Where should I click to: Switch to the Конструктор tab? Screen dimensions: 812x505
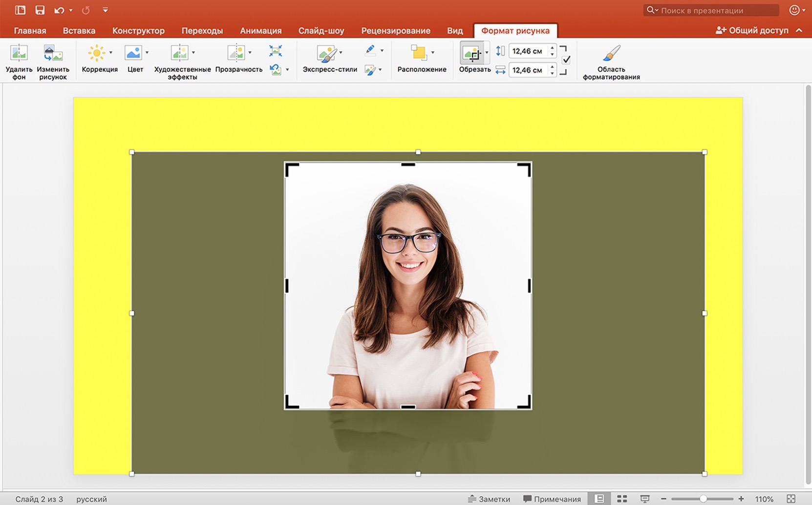click(x=138, y=30)
